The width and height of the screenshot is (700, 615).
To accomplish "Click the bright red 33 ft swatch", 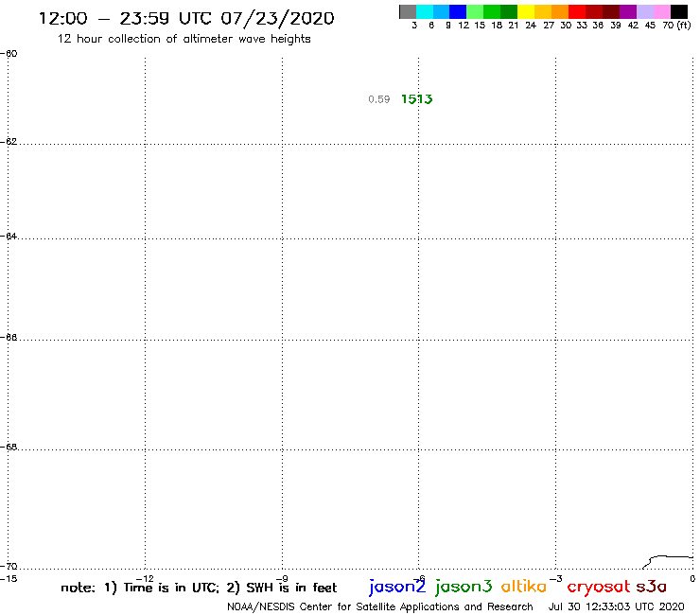I will (577, 11).
